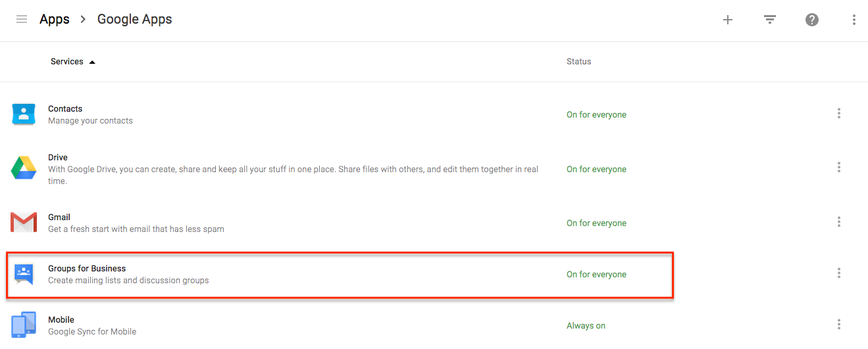868x349 pixels.
Task: Click the Google Drive triangle icon
Action: coord(24,168)
